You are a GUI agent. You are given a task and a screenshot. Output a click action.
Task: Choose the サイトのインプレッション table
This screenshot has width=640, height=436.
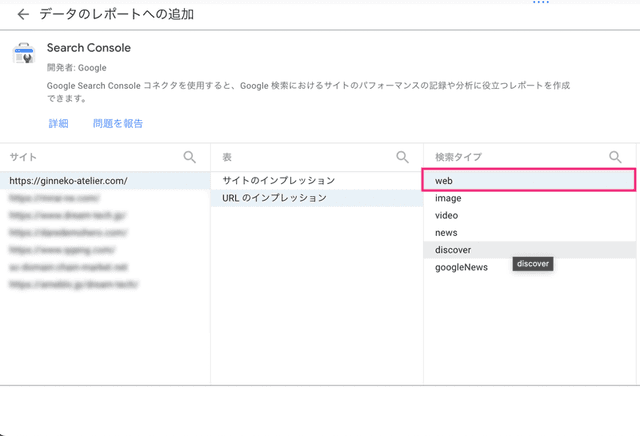point(317,180)
